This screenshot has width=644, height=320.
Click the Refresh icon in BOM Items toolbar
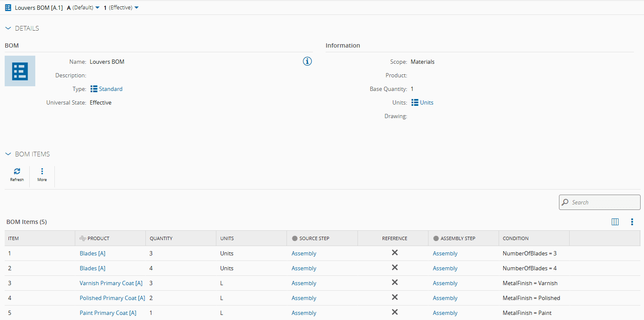pyautogui.click(x=17, y=172)
